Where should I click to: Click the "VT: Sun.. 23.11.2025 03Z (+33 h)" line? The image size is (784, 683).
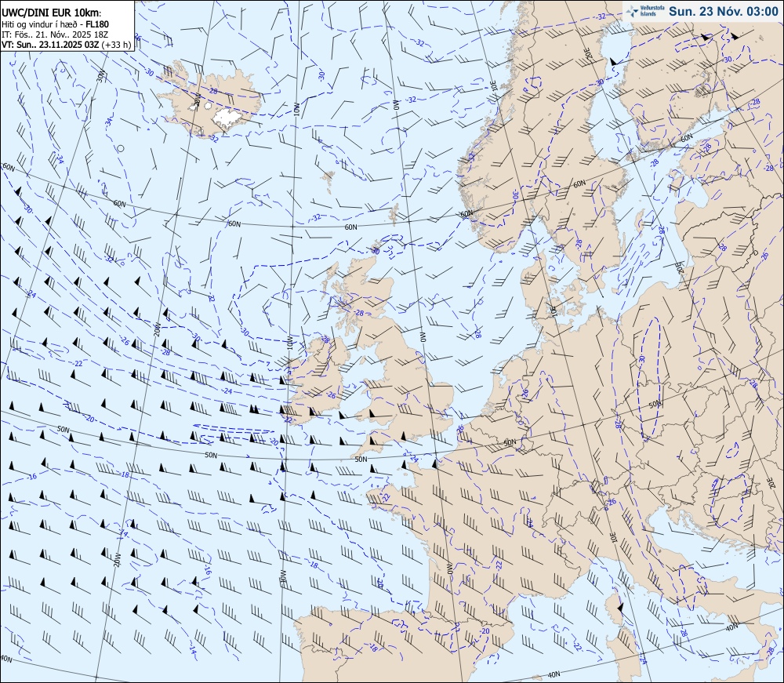pos(66,45)
